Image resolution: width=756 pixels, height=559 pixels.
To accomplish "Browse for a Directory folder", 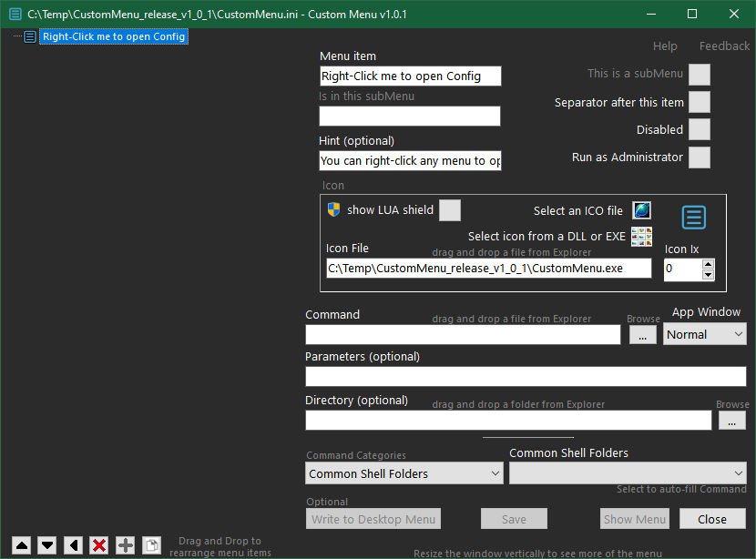I will tap(732, 421).
